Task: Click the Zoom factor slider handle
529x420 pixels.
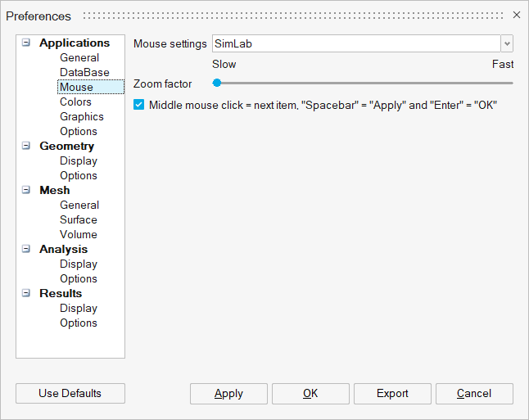Action: (217, 83)
